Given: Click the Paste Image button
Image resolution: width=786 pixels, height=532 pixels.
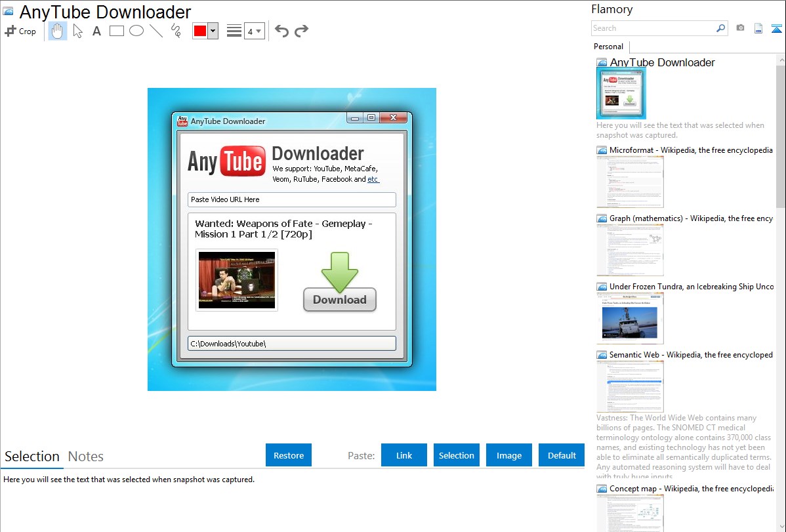Looking at the screenshot, I should click(508, 455).
